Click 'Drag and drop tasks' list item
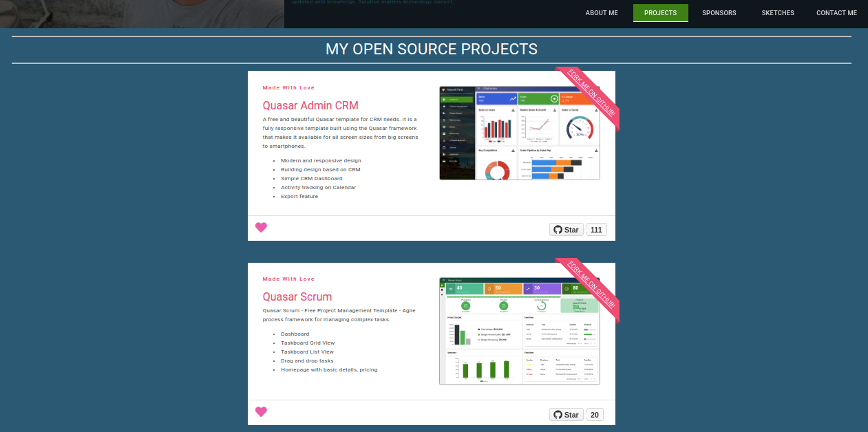The height and width of the screenshot is (432, 868). coord(307,360)
